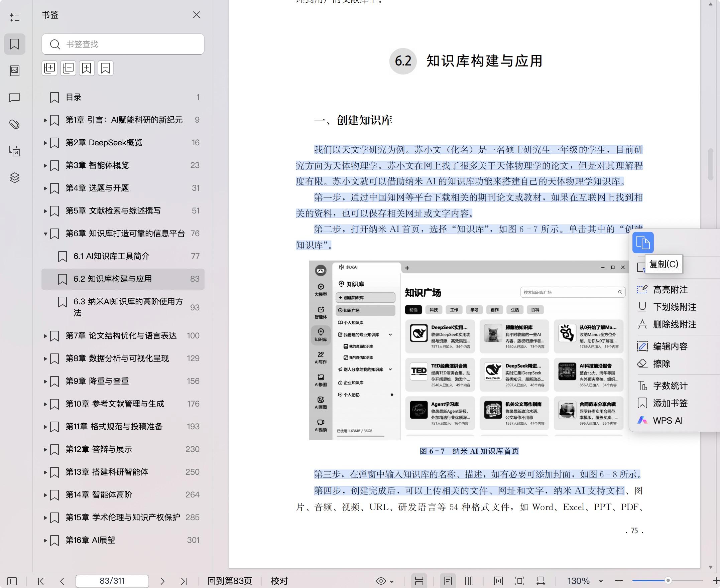Jump to the first page
This screenshot has height=588, width=720.
pyautogui.click(x=41, y=581)
